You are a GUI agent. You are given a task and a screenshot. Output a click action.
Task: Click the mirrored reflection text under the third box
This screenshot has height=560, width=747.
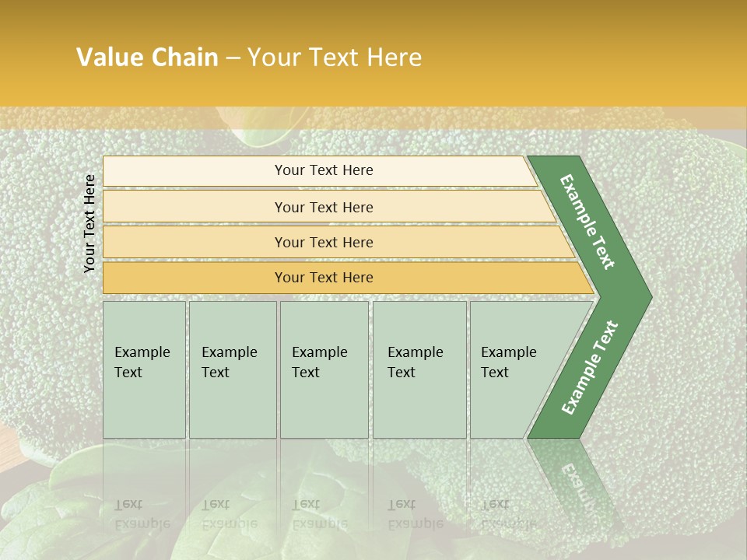[319, 514]
